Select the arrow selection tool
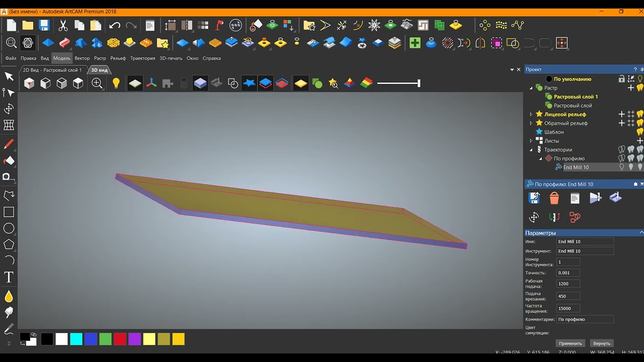The image size is (644, 362). coord(9,76)
